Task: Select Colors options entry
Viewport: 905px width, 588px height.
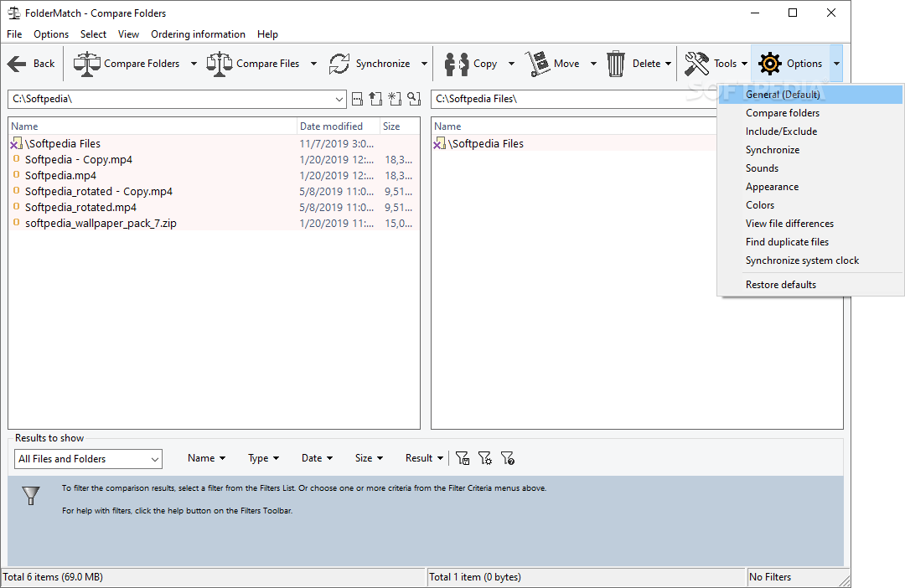Action: [x=810, y=205]
